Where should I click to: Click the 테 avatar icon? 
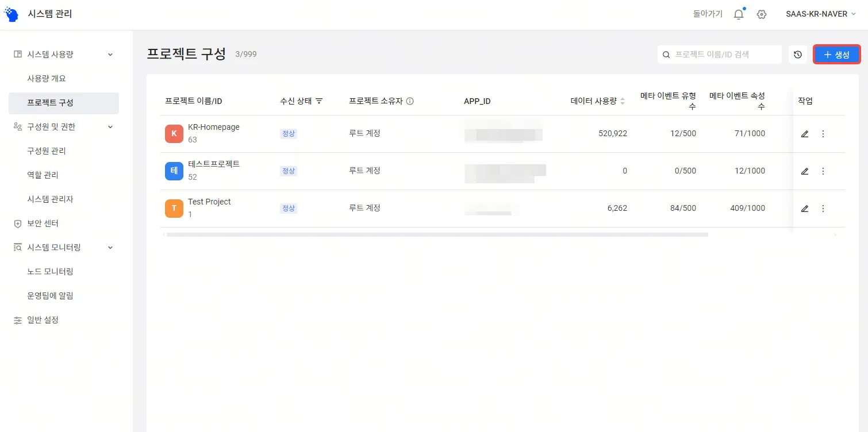(x=174, y=171)
